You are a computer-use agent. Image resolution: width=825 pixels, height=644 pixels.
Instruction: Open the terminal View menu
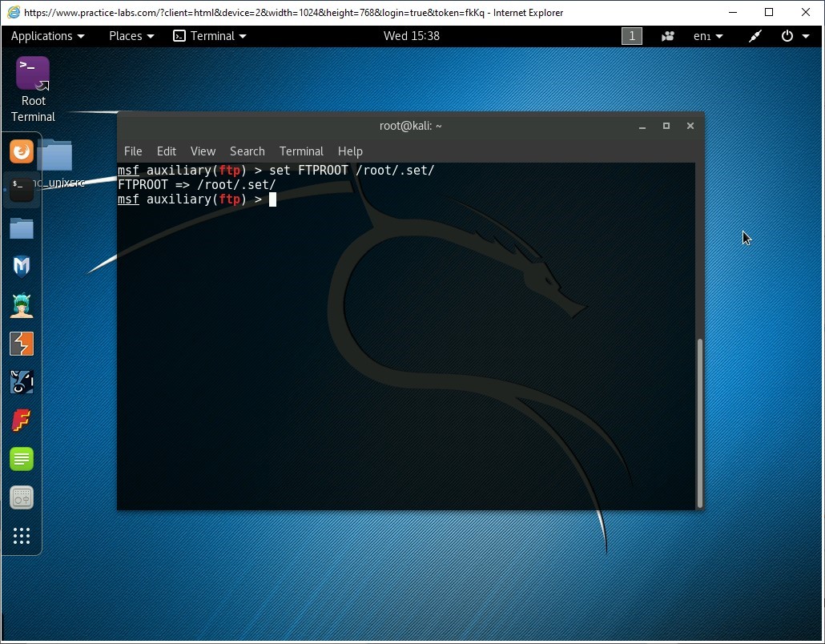click(203, 151)
